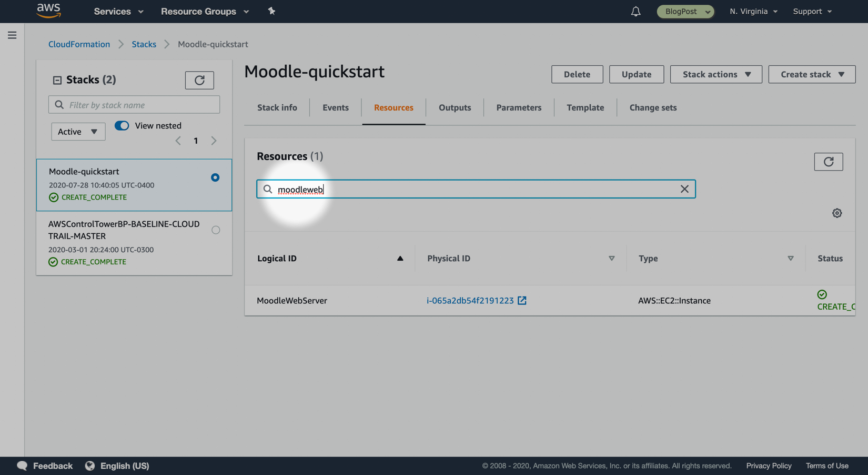Viewport: 868px width, 475px height.
Task: Open the pin shortcuts icon
Action: coord(271,11)
